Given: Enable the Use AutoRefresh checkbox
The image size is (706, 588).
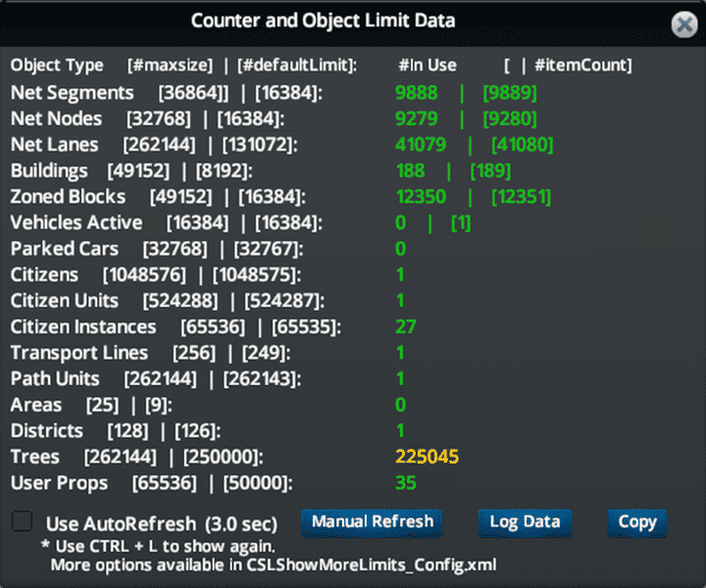Looking at the screenshot, I should click(22, 521).
